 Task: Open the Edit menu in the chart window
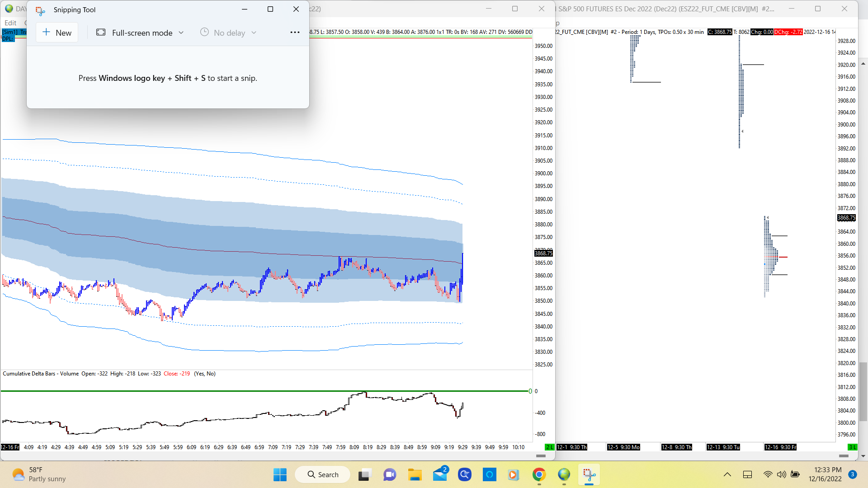(x=10, y=23)
